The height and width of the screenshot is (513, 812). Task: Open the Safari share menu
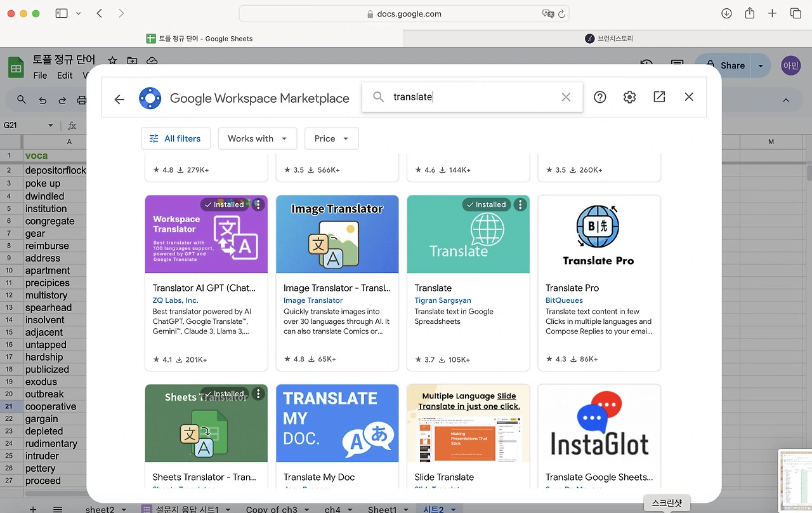(750, 13)
